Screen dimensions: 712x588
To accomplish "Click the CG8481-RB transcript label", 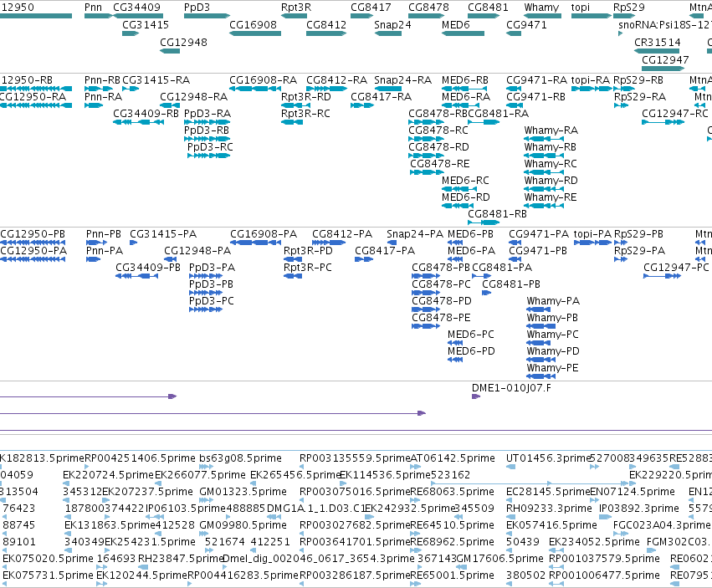I will 498,214.
